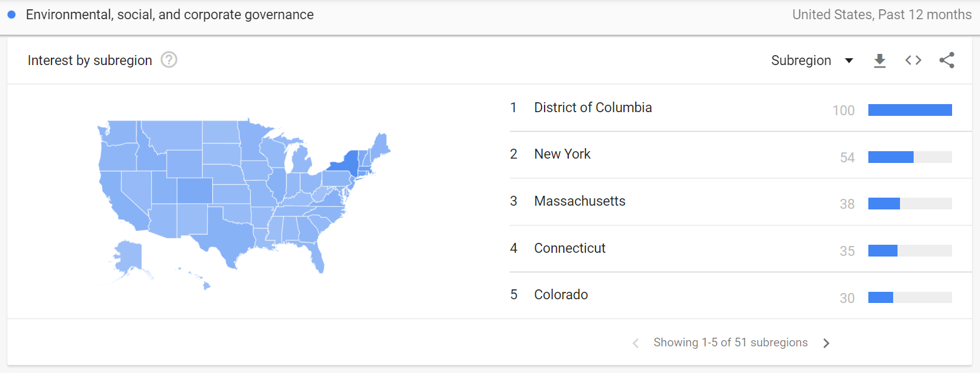
Task: Open the embed code icon
Action: (x=913, y=60)
